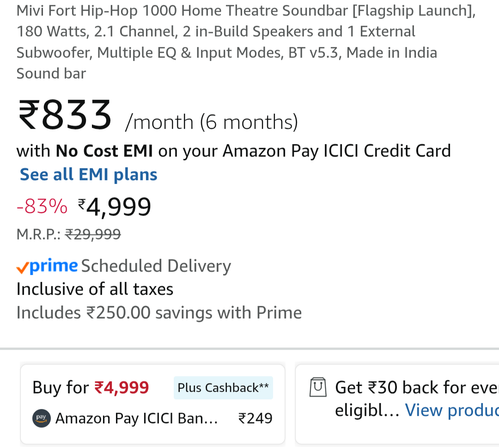499x448 pixels.
Task: Click the /month (6 months) tenure text
Action: [211, 123]
